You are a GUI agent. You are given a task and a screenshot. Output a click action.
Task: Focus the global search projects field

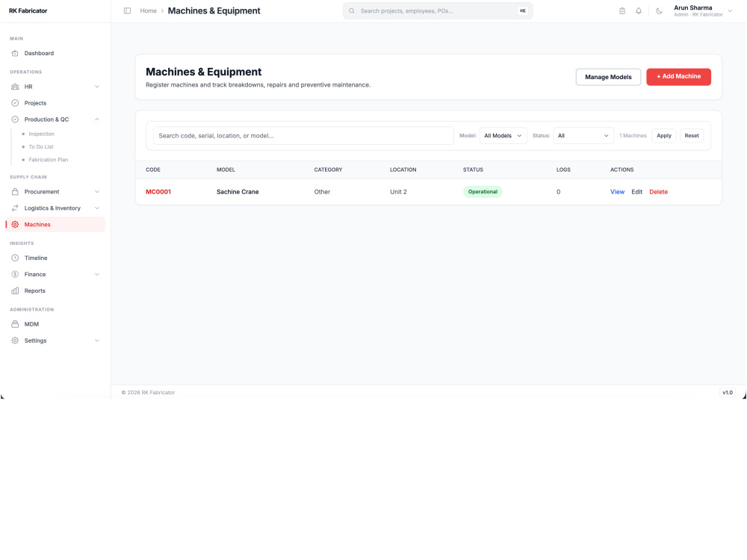tap(438, 11)
